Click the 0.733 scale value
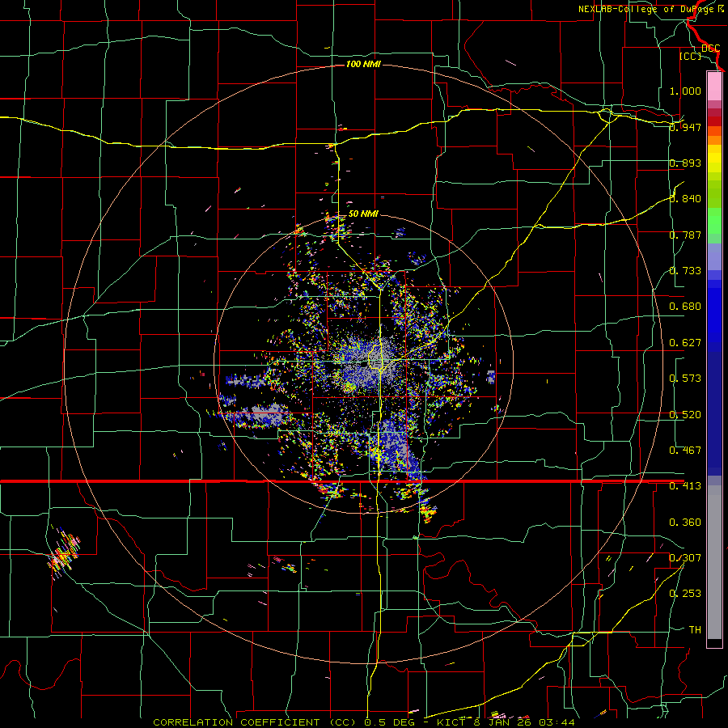Viewport: 728px width, 728px height. (x=685, y=271)
